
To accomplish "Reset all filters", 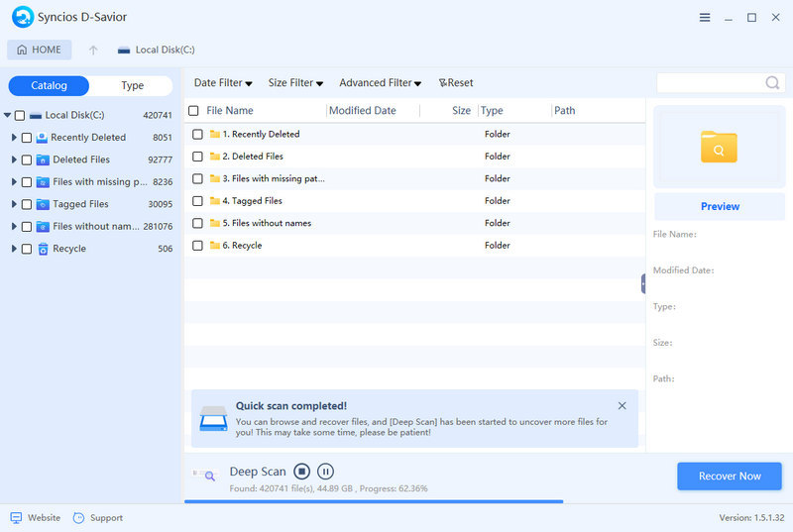I will click(456, 83).
